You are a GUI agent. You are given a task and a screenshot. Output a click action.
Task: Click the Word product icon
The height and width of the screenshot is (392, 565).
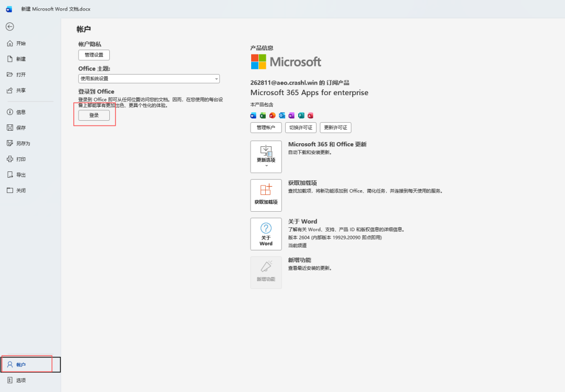[253, 116]
